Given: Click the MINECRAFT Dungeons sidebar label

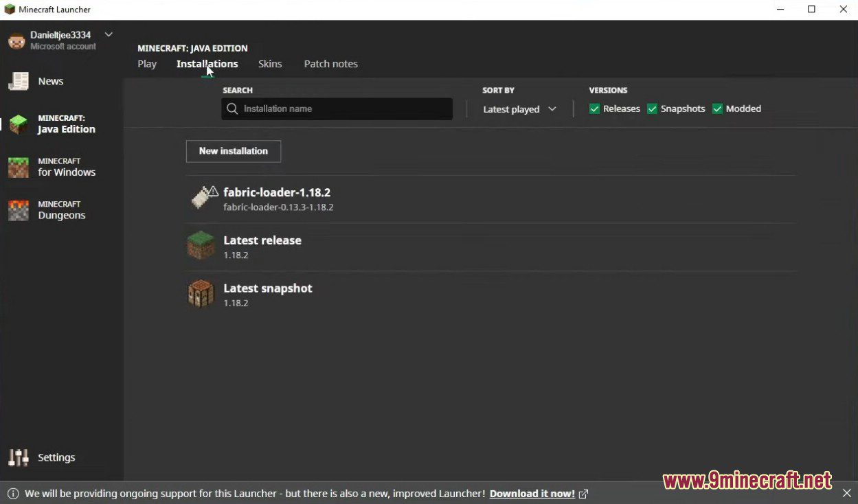Looking at the screenshot, I should pyautogui.click(x=62, y=210).
